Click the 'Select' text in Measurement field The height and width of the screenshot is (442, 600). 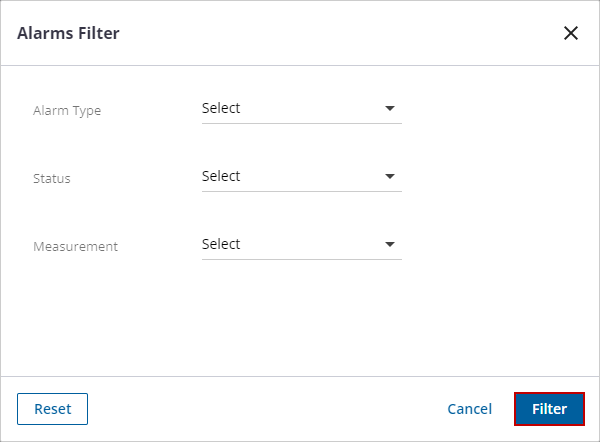click(x=221, y=244)
